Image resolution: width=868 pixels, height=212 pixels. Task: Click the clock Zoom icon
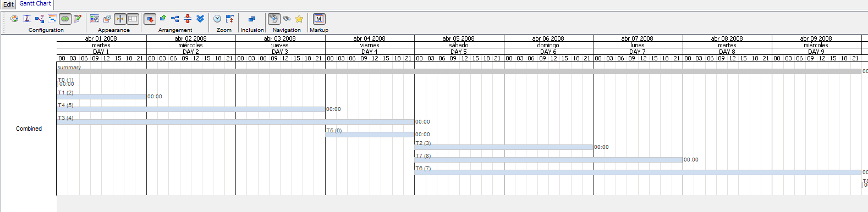(217, 19)
